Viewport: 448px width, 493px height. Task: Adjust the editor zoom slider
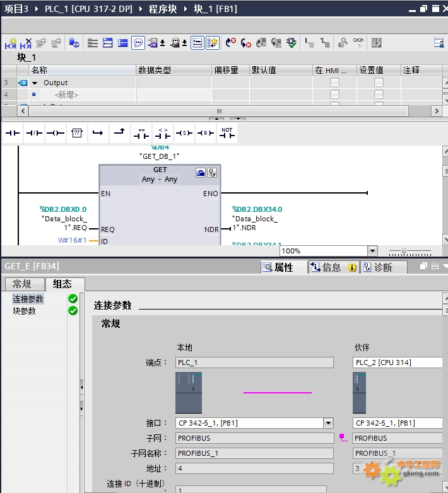(x=404, y=251)
